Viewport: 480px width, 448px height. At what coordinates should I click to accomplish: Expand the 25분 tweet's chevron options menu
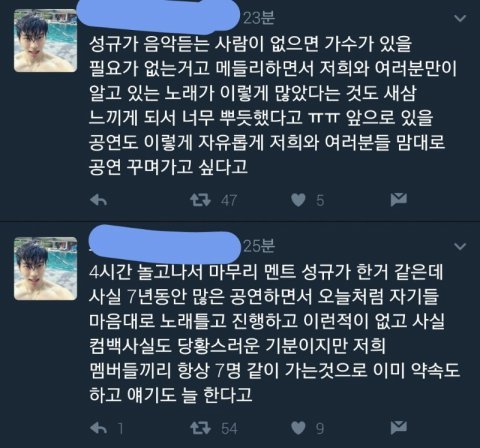pos(460,246)
